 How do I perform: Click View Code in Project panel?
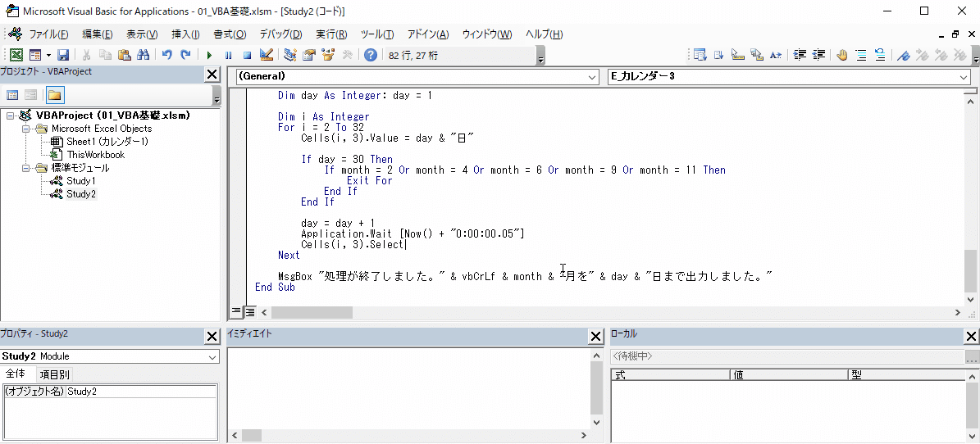tap(12, 95)
